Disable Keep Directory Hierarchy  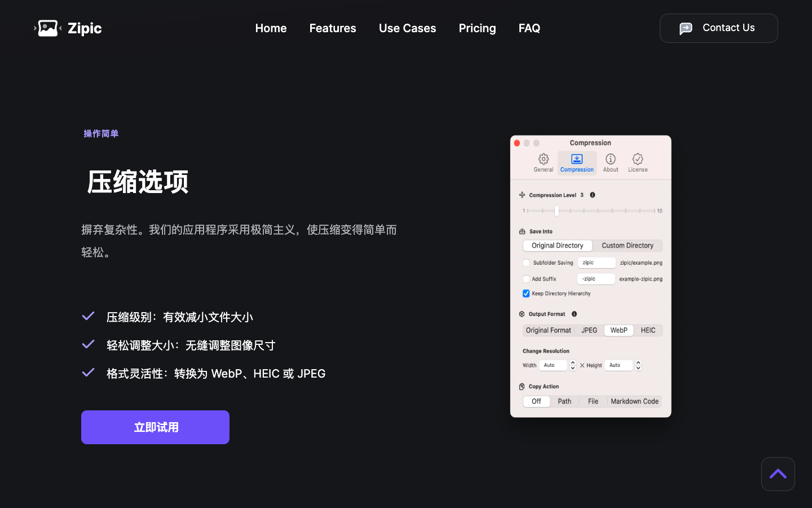[526, 294]
